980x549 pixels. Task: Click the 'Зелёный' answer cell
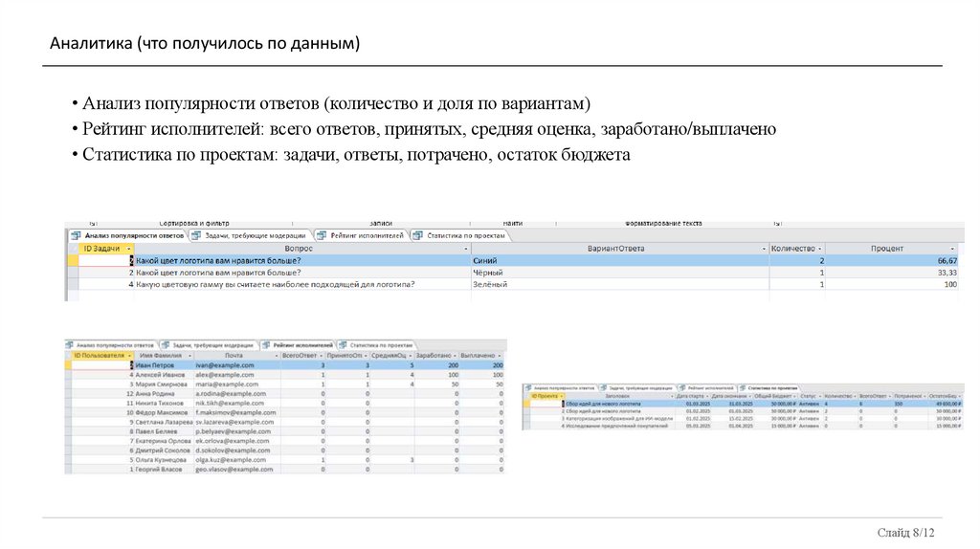click(620, 284)
